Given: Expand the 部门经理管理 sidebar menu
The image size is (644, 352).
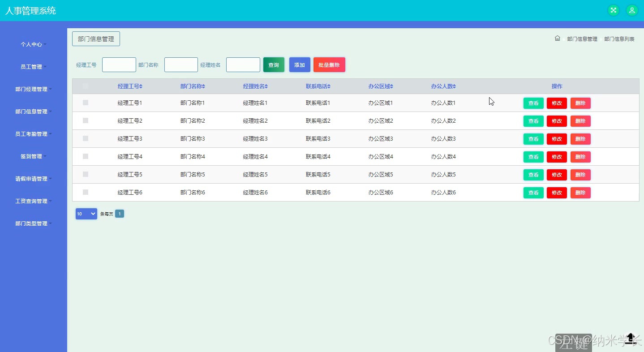Looking at the screenshot, I should click(x=34, y=89).
